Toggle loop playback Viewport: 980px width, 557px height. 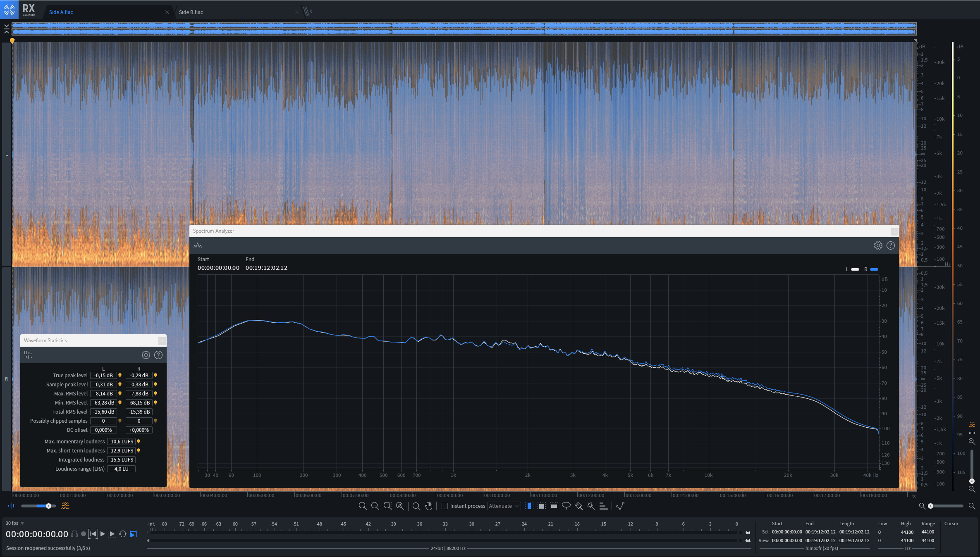click(x=123, y=534)
